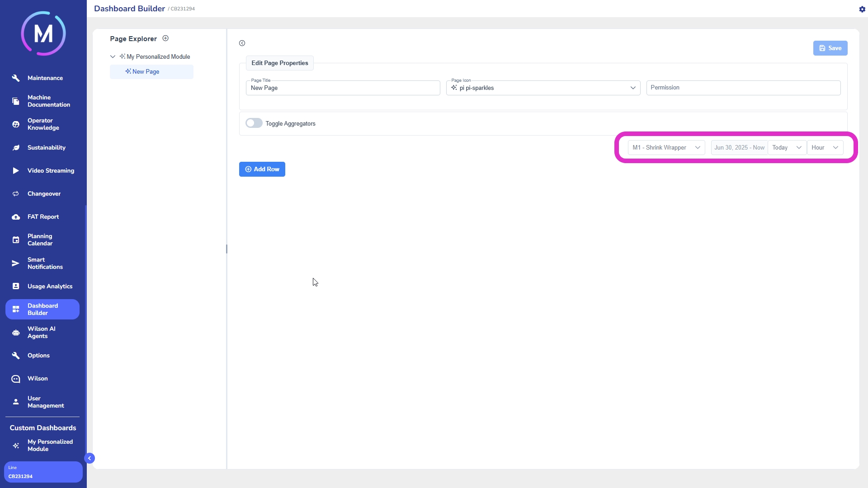Enable the Toggle Aggregators switch
The image size is (868, 488).
coord(254,123)
